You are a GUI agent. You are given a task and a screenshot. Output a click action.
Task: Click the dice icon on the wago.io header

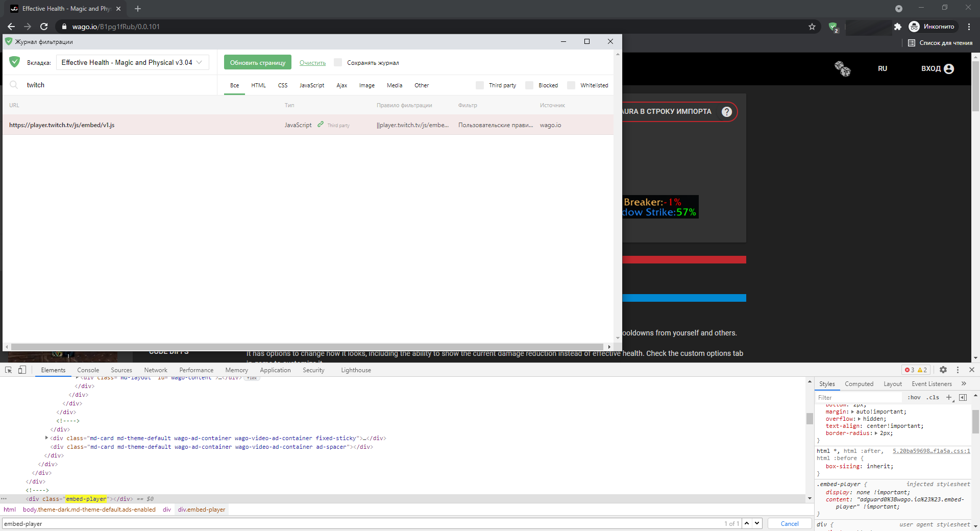click(x=842, y=68)
